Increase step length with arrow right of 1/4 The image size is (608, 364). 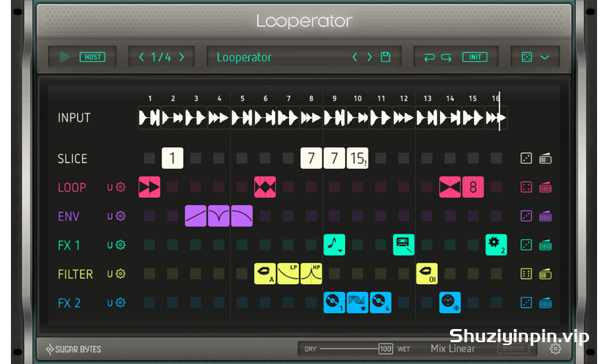pos(181,57)
